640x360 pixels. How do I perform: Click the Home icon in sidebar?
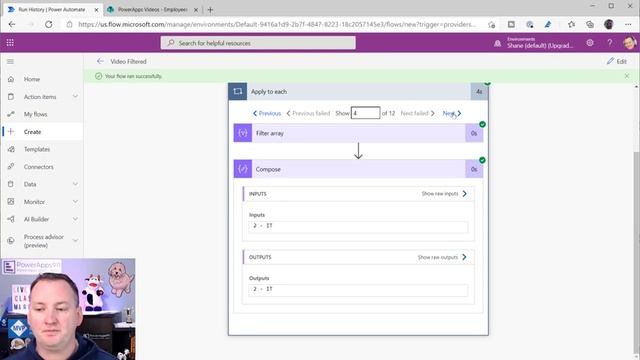[11, 79]
